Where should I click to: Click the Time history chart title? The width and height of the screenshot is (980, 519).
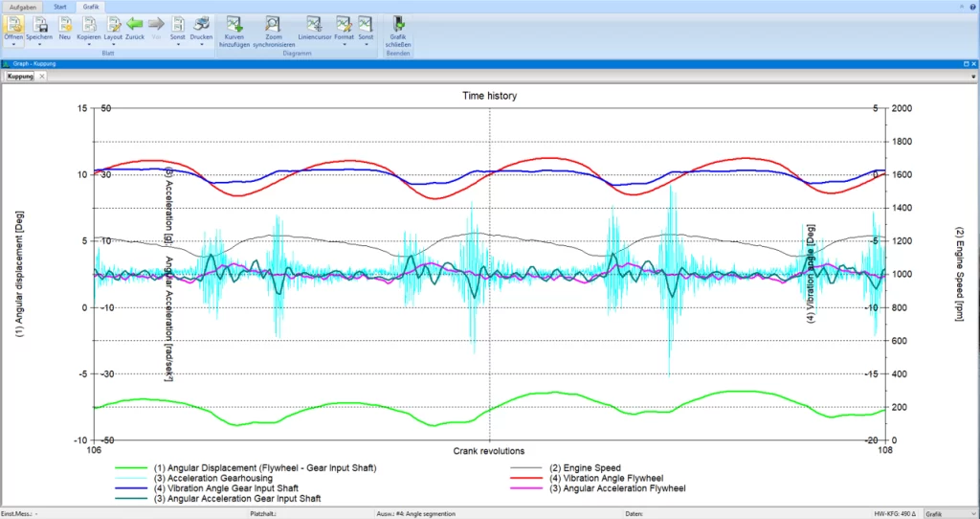pos(489,96)
